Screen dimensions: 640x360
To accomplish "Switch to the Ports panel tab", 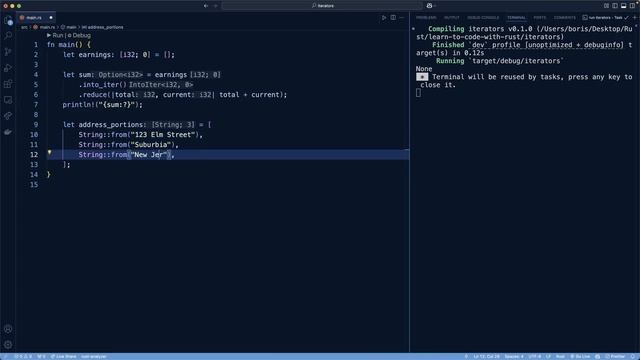I will pos(540,18).
